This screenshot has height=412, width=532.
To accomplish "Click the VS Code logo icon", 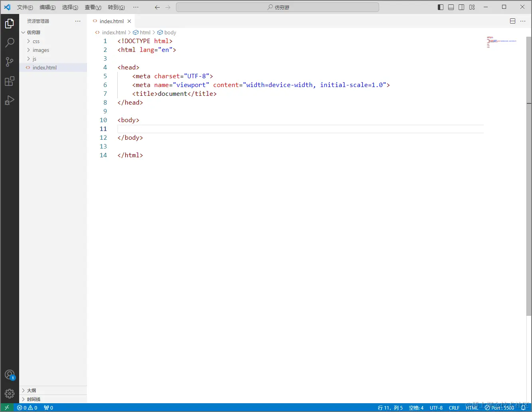I will click(x=7, y=7).
